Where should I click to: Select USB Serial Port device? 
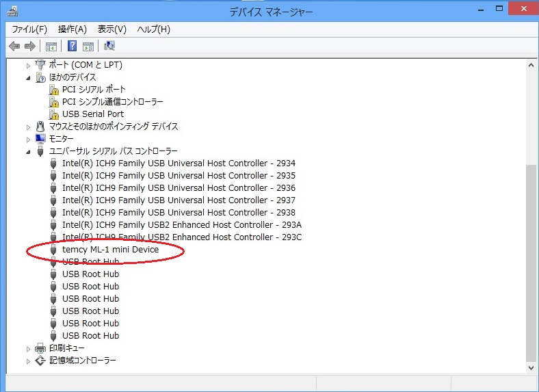point(93,114)
